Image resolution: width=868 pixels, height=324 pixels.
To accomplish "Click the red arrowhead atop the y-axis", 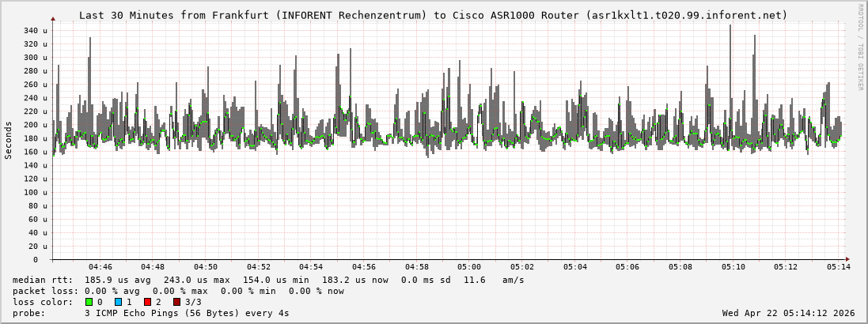I will click(53, 17).
